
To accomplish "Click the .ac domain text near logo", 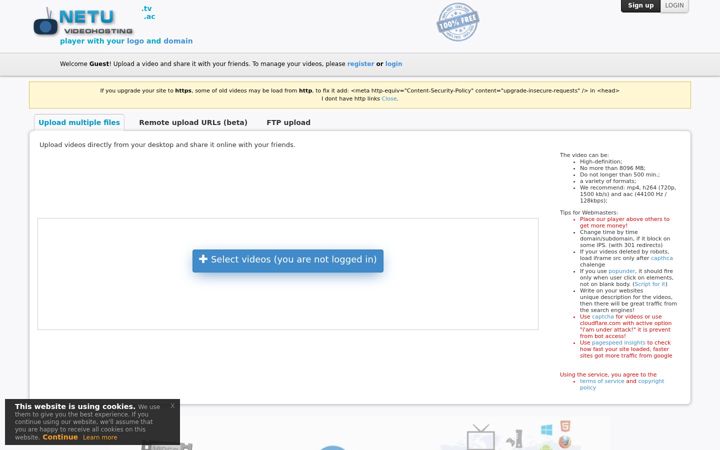I will pyautogui.click(x=149, y=17).
